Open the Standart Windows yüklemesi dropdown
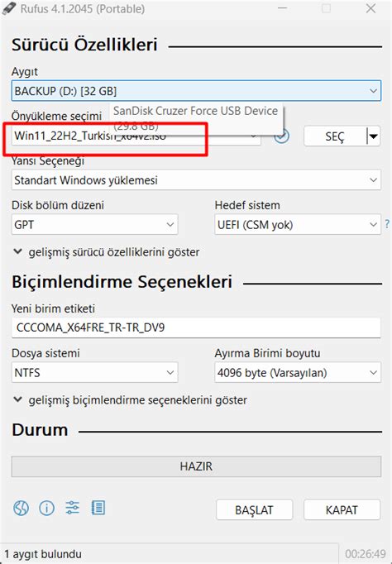This screenshot has height=564, width=392. [x=196, y=179]
